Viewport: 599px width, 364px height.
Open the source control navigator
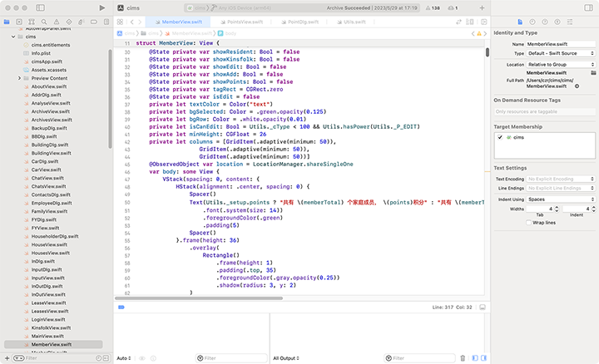coord(19,22)
